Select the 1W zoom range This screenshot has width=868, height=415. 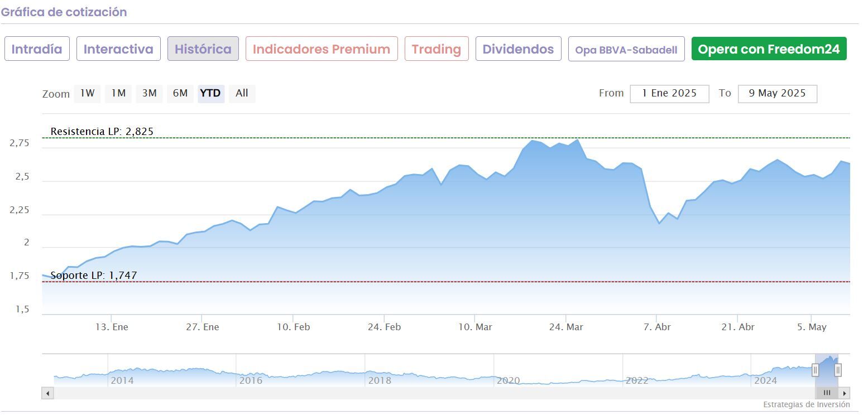click(87, 94)
